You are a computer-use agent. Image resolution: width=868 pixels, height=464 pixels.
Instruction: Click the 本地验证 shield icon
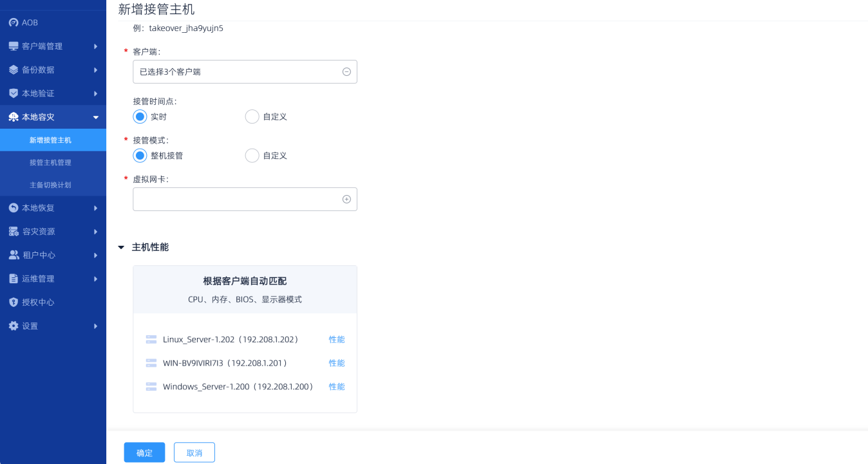tap(14, 93)
